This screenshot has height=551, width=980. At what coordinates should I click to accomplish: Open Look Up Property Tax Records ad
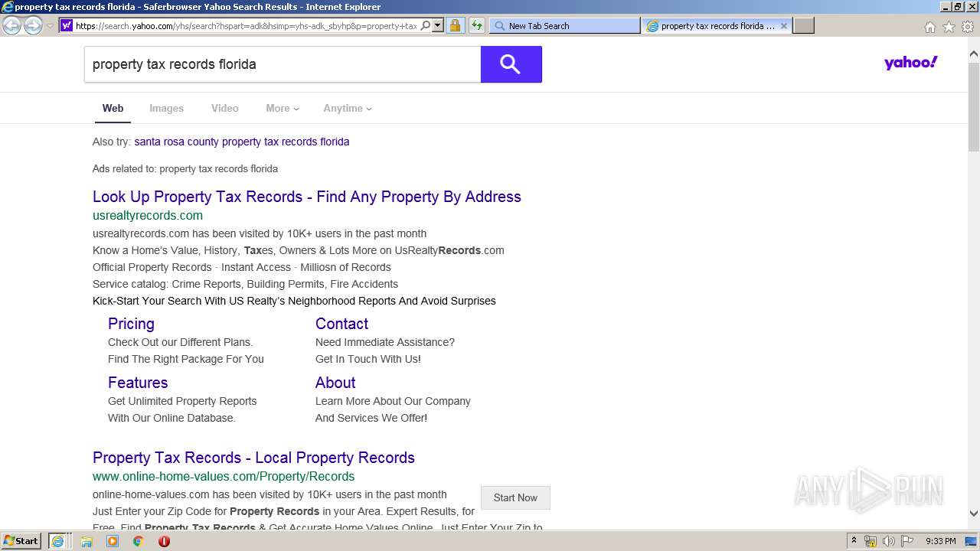[306, 197]
